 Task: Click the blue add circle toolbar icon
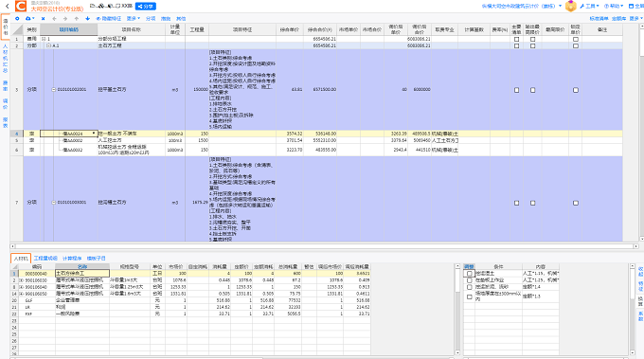click(17, 19)
